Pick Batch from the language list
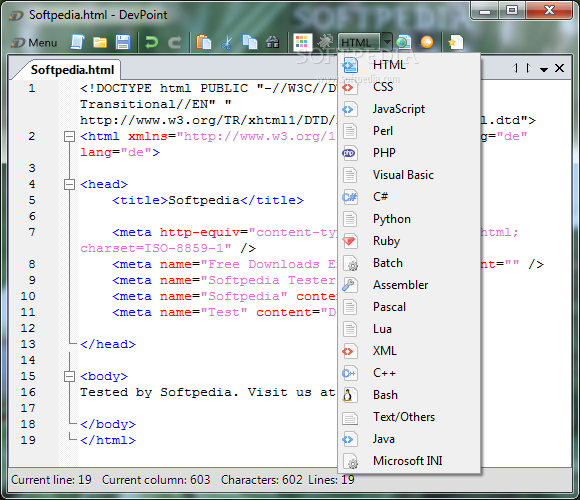The height and width of the screenshot is (500, 580). (x=409, y=263)
